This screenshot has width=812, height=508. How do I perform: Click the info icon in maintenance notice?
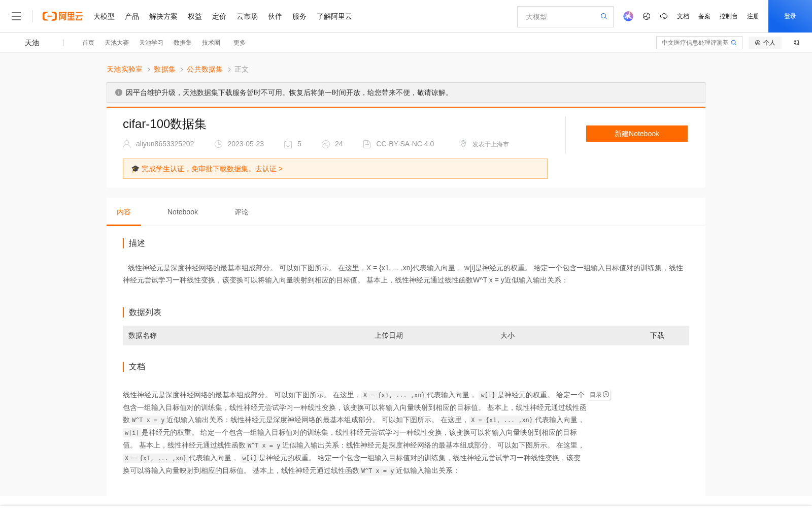(119, 92)
